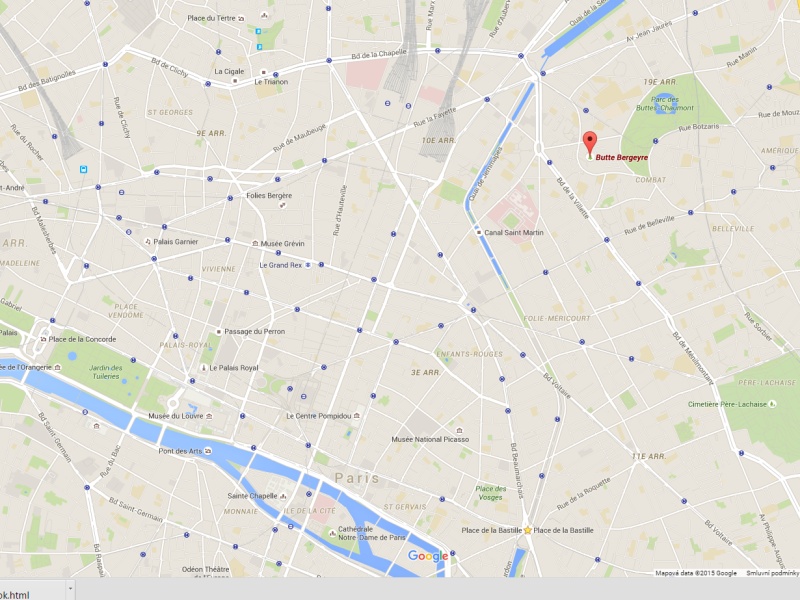
Task: Click the Place du Tertre camera icon
Action: pyautogui.click(x=241, y=18)
